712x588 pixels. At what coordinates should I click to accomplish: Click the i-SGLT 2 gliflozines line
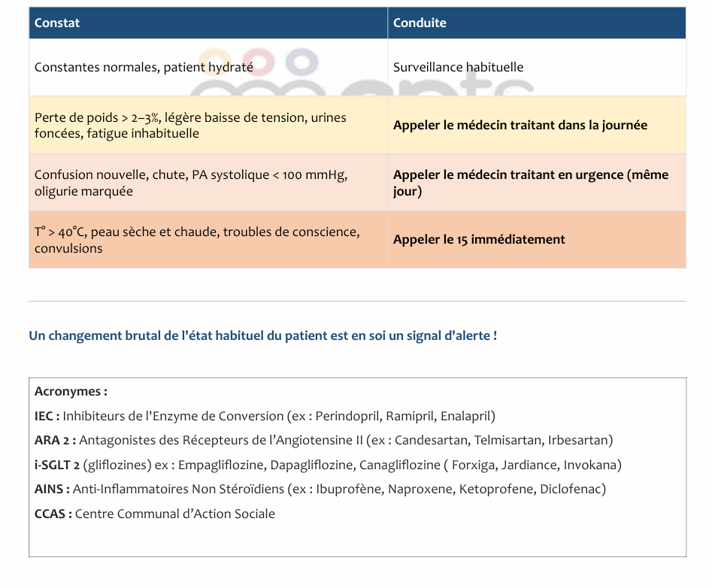(x=328, y=465)
